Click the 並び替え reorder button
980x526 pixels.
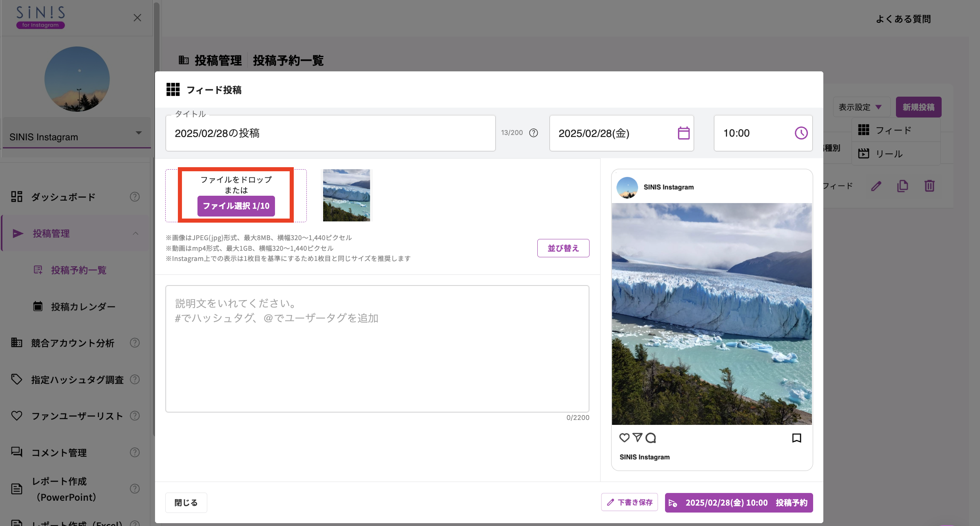pos(563,248)
